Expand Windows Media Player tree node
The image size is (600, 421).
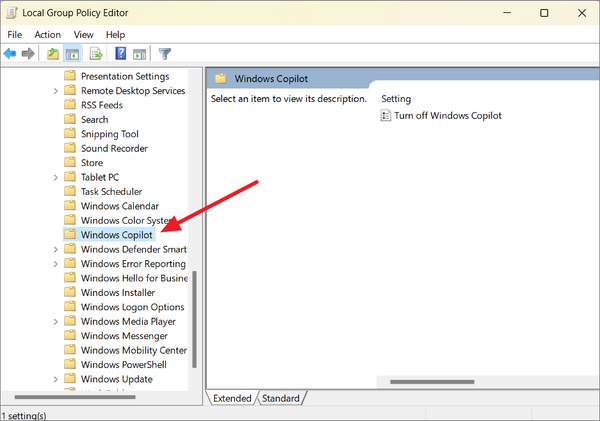click(x=55, y=322)
